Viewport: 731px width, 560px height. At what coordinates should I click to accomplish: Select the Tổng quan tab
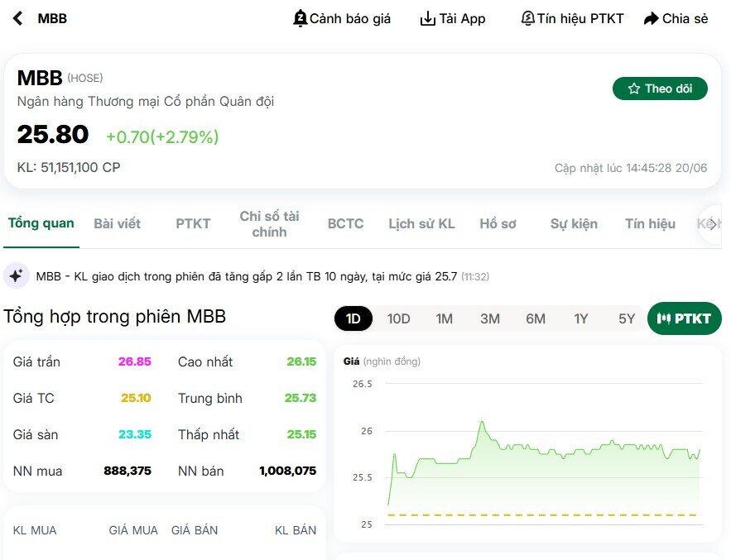click(41, 223)
